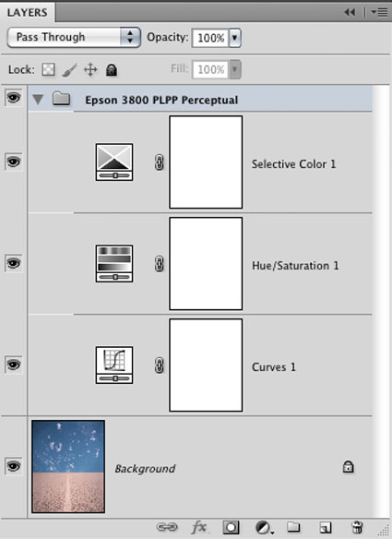The height and width of the screenshot is (539, 392).
Task: Create a new group folder icon
Action: [293, 527]
